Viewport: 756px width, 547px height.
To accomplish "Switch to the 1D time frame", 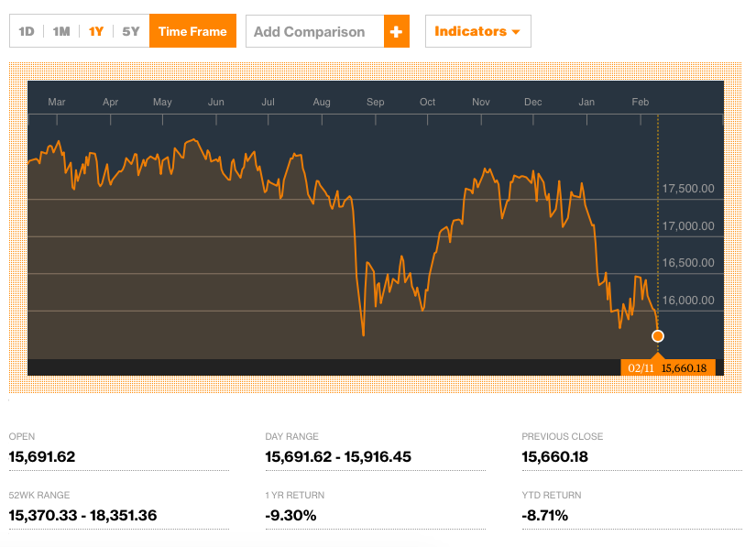I will pyautogui.click(x=26, y=30).
